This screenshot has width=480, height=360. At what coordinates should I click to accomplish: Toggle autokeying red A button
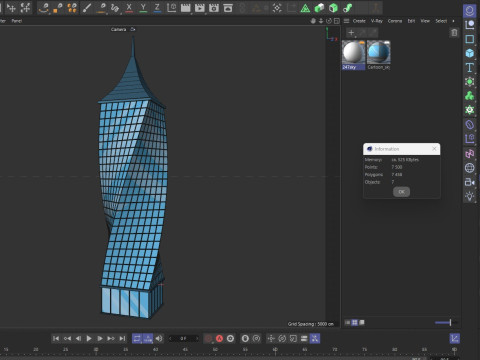(x=219, y=338)
